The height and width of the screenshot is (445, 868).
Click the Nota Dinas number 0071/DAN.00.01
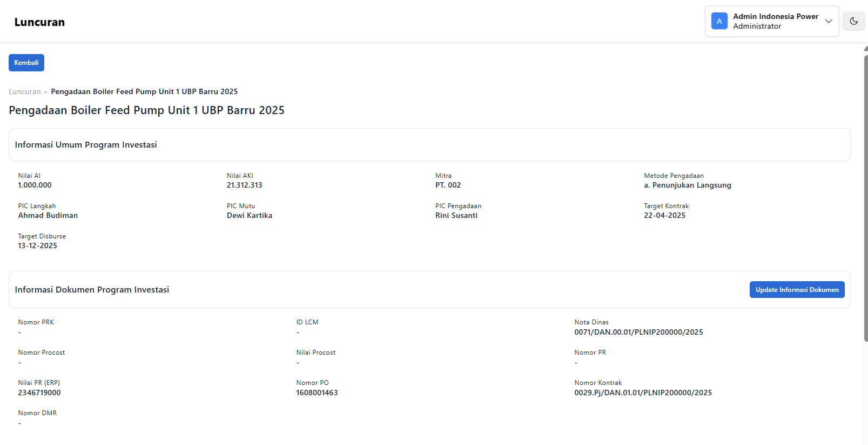638,333
